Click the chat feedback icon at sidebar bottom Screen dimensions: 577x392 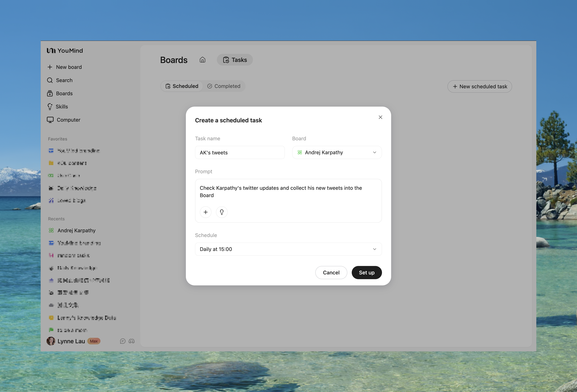coord(123,341)
